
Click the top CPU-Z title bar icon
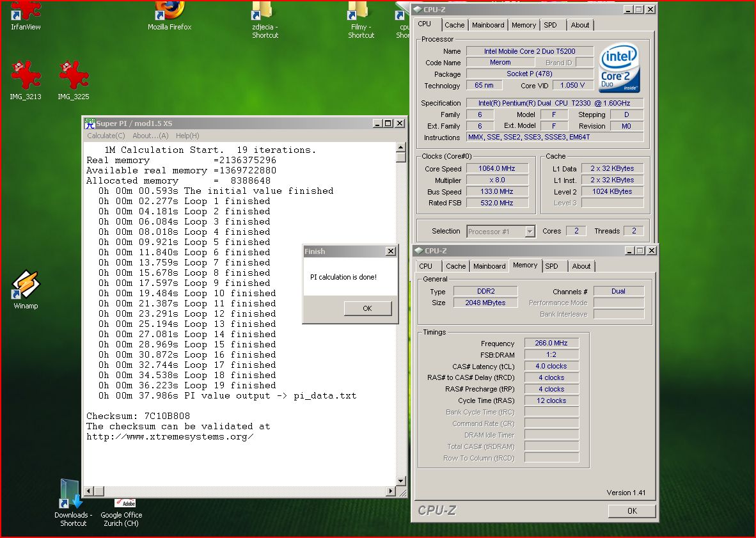click(x=418, y=9)
